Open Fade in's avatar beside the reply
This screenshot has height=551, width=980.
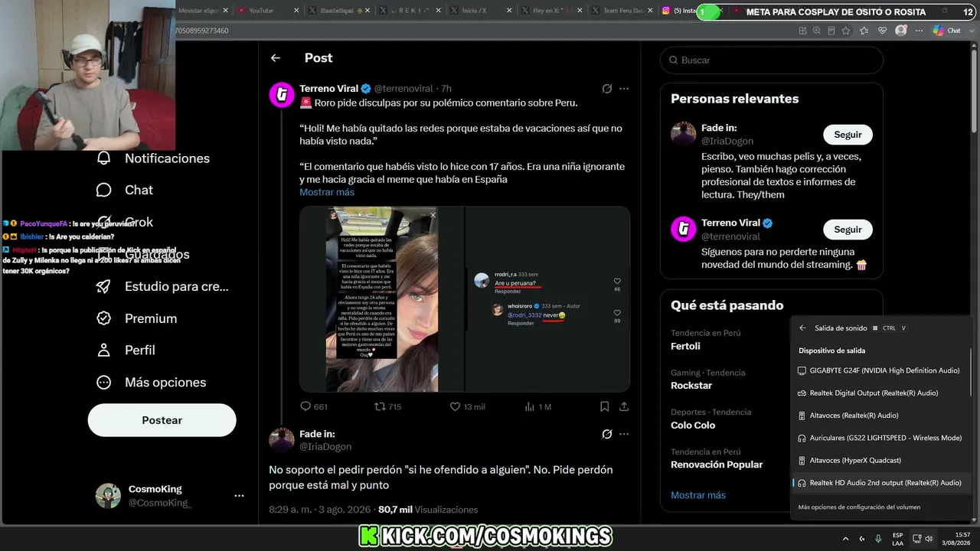tap(282, 440)
